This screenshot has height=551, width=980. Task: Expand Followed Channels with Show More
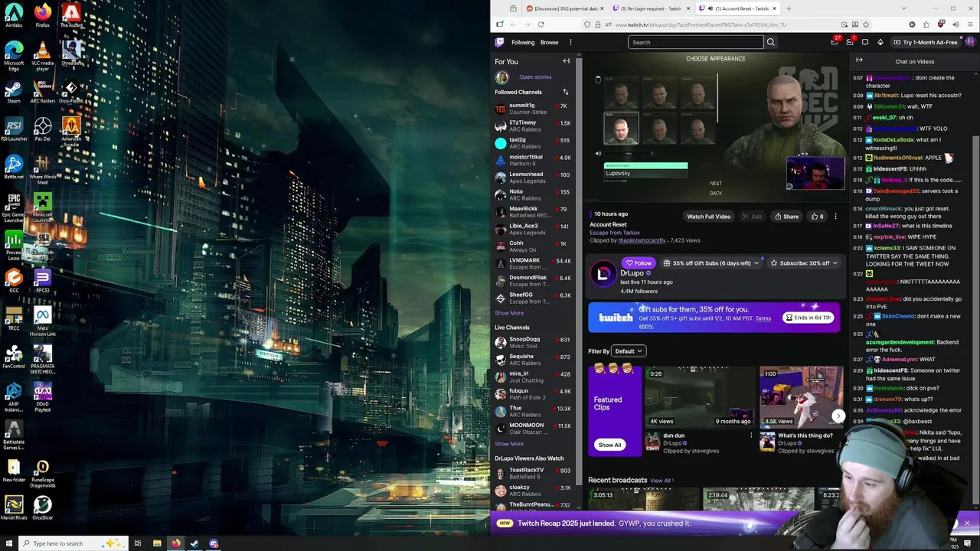tap(509, 313)
